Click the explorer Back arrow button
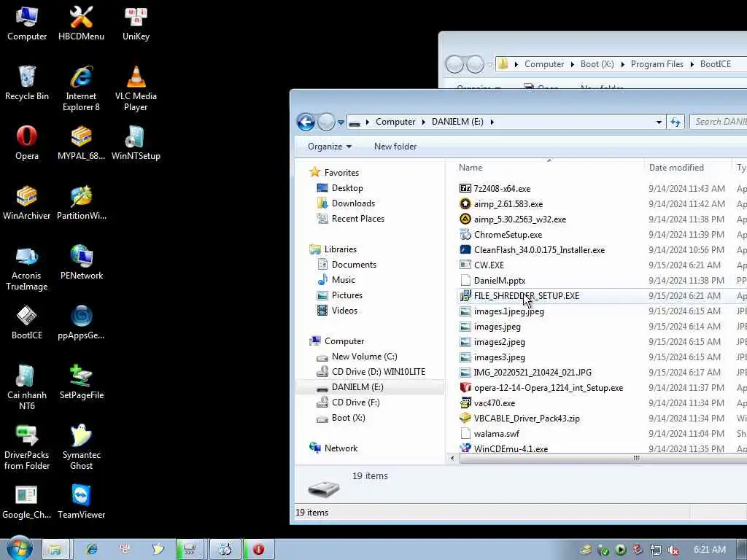This screenshot has height=560, width=747. 306,122
